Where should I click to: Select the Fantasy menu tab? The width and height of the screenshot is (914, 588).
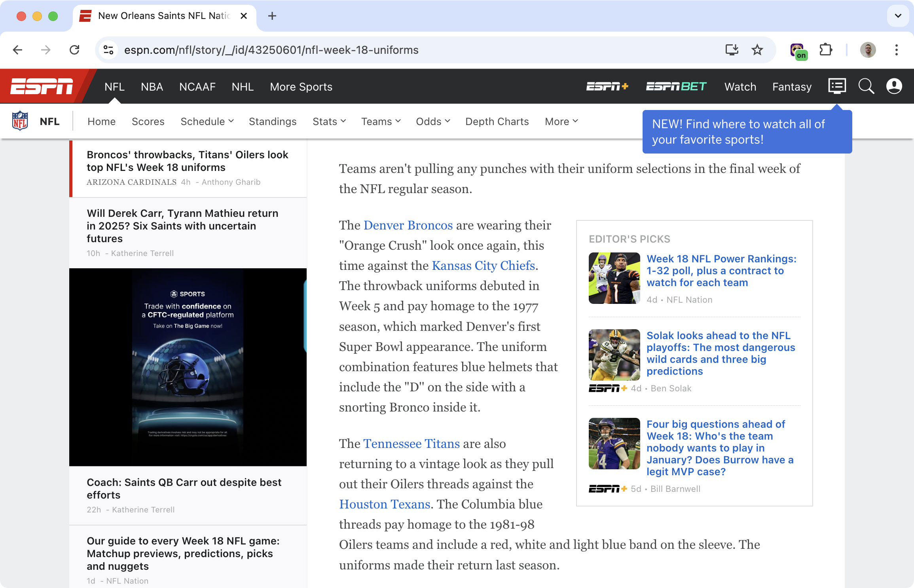[791, 87]
